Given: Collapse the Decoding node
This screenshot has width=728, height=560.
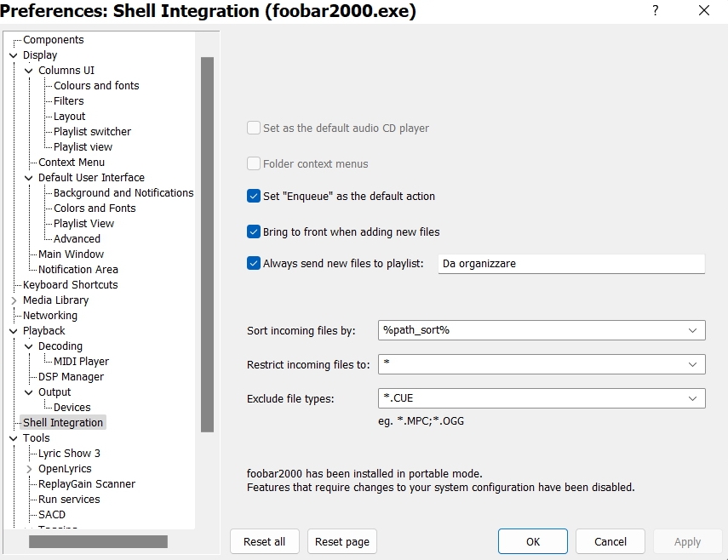Looking at the screenshot, I should click(29, 346).
